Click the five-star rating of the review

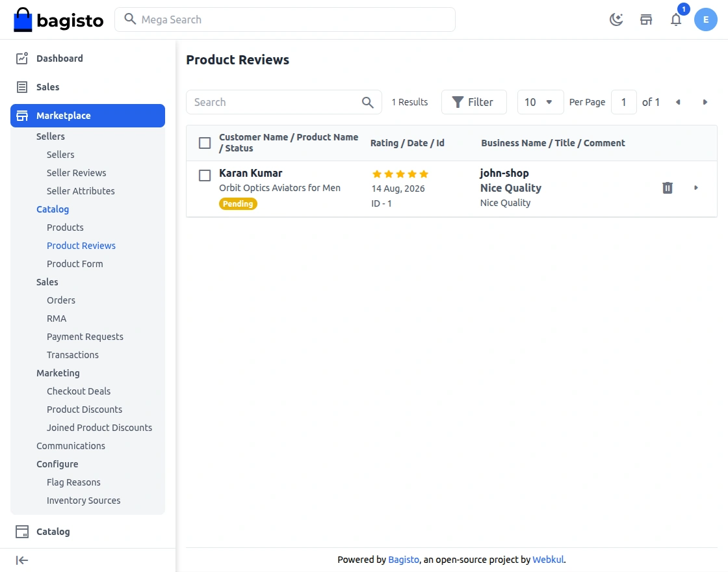[x=400, y=174]
